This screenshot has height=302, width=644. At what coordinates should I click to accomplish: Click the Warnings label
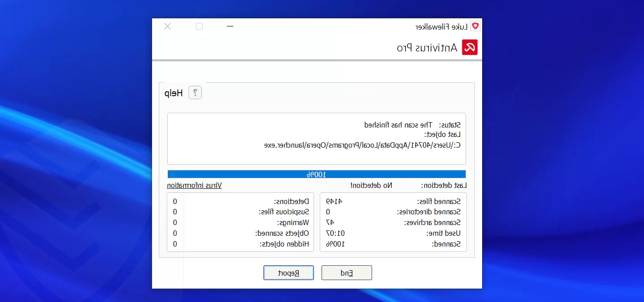tap(293, 222)
